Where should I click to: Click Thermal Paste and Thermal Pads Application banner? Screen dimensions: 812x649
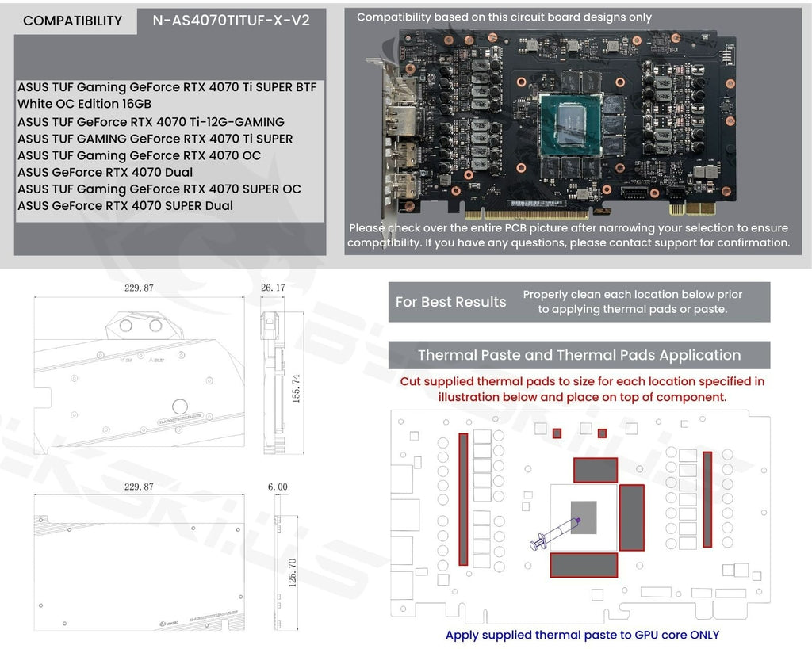(579, 355)
